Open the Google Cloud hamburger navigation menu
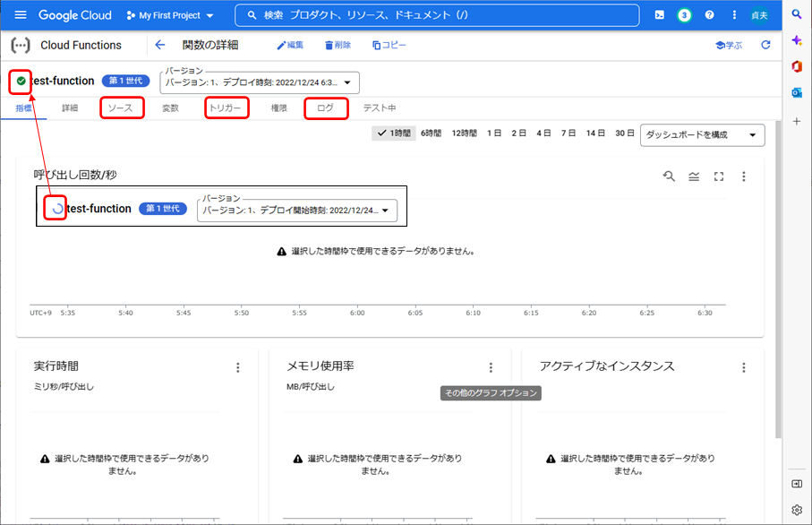 [21, 15]
